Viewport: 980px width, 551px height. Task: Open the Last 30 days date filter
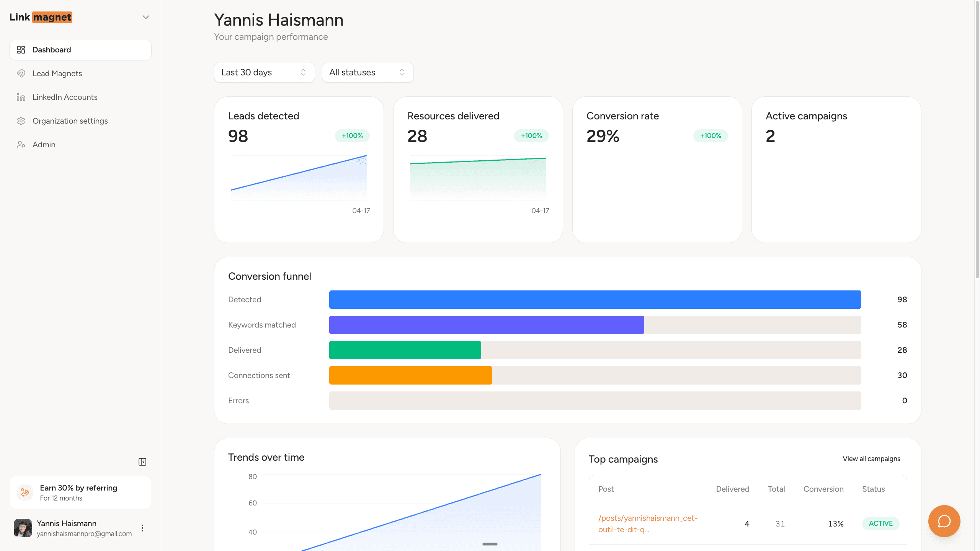point(264,72)
